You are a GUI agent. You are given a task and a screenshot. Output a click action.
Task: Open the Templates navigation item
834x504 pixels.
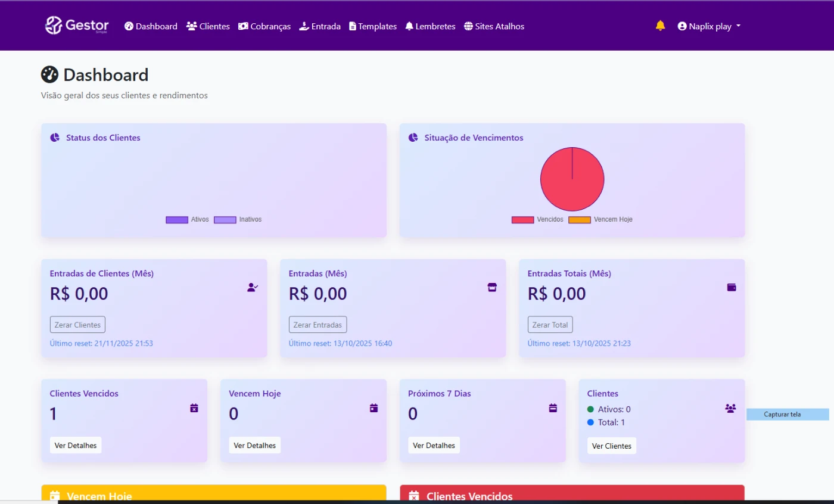pos(373,26)
